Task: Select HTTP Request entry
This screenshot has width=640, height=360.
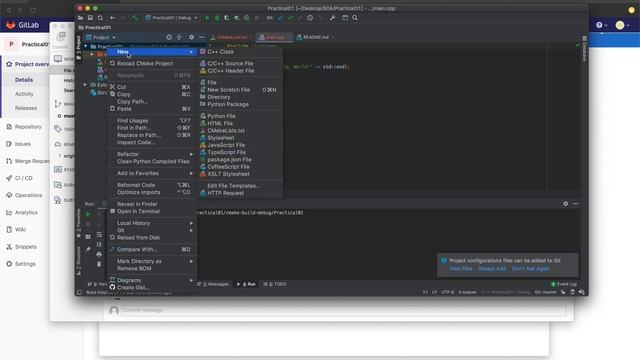Action: (225, 193)
